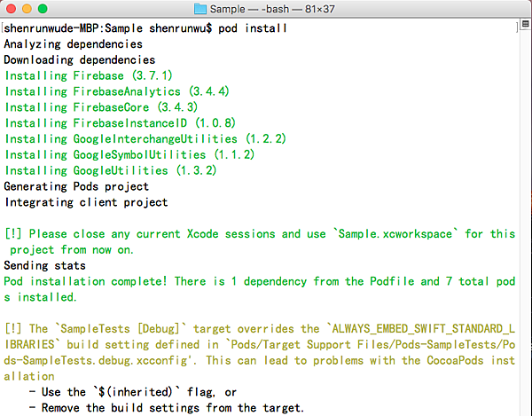
Task: Click the 'Downloading dependencies' line
Action: 79,59
